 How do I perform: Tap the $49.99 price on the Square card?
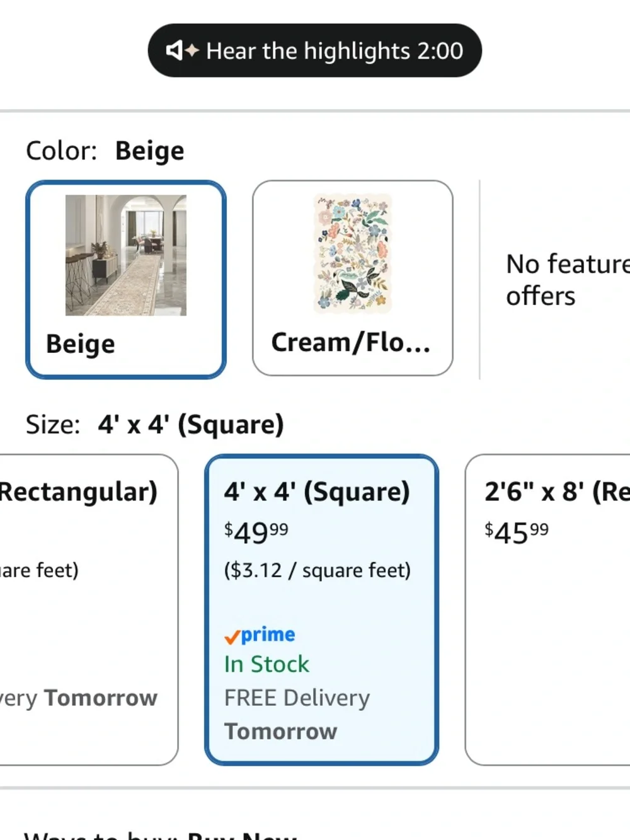(256, 532)
